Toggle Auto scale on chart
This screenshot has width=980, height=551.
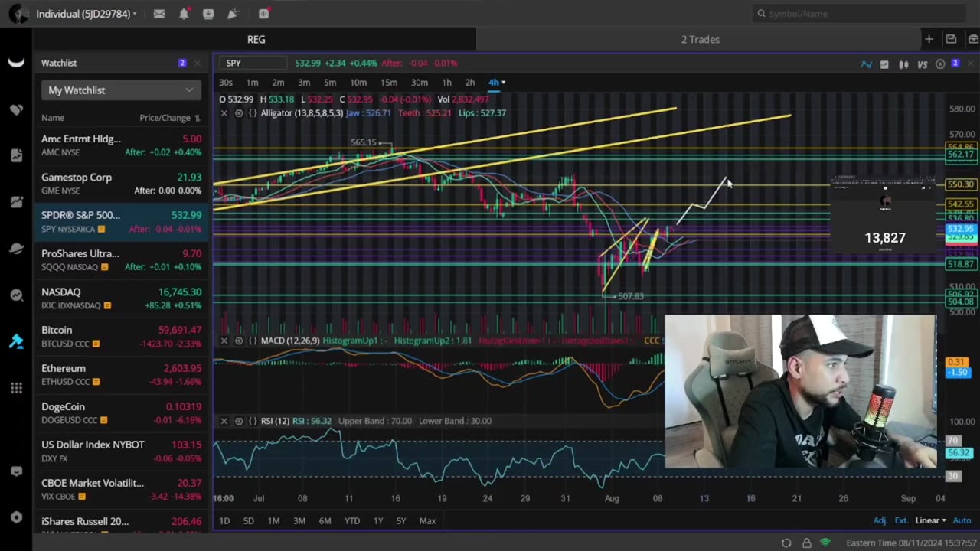point(962,520)
